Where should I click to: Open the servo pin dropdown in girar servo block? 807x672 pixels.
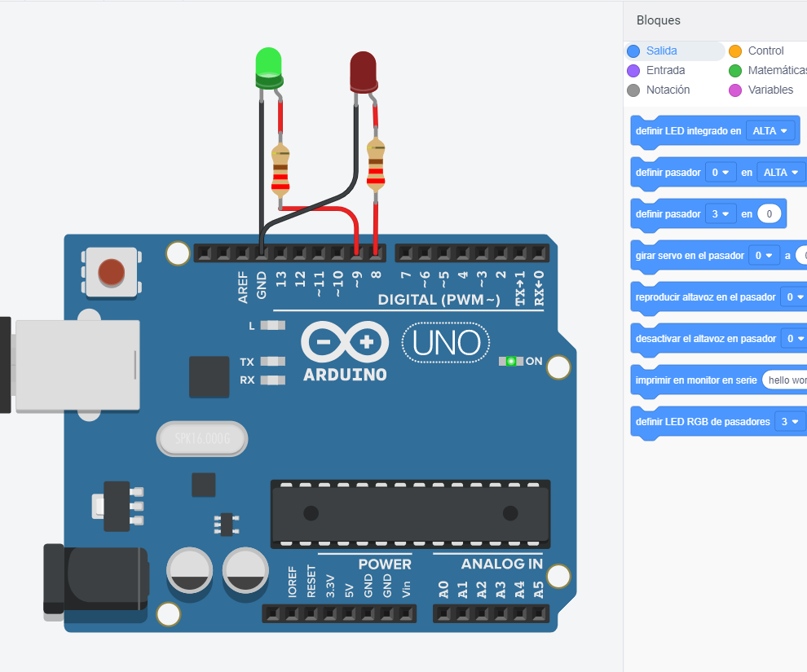coord(764,255)
